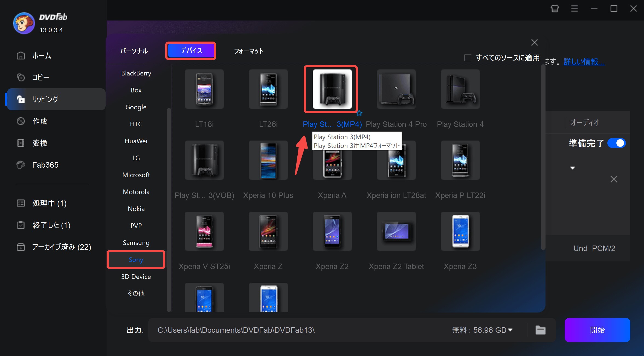Expand the task dropdown arrow under 準備完了

click(572, 168)
